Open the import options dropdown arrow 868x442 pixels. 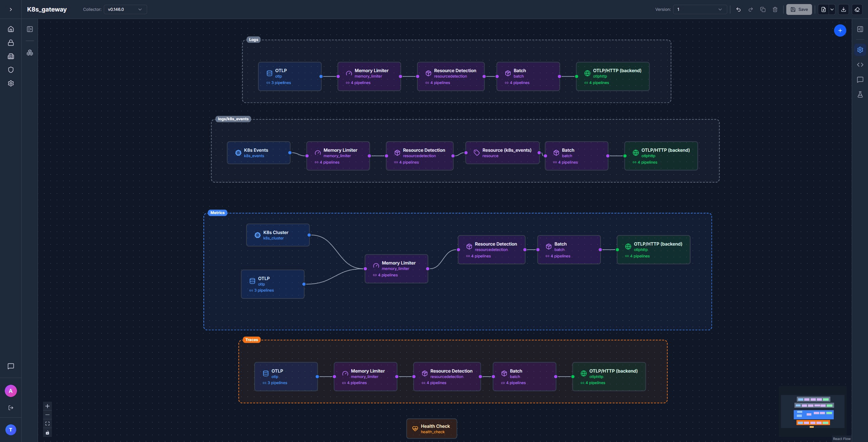[x=832, y=9]
